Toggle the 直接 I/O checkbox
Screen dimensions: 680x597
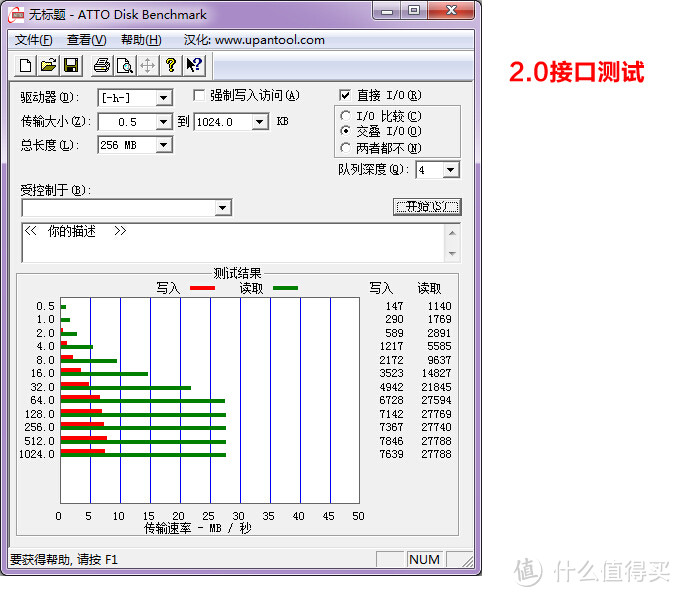[x=345, y=95]
